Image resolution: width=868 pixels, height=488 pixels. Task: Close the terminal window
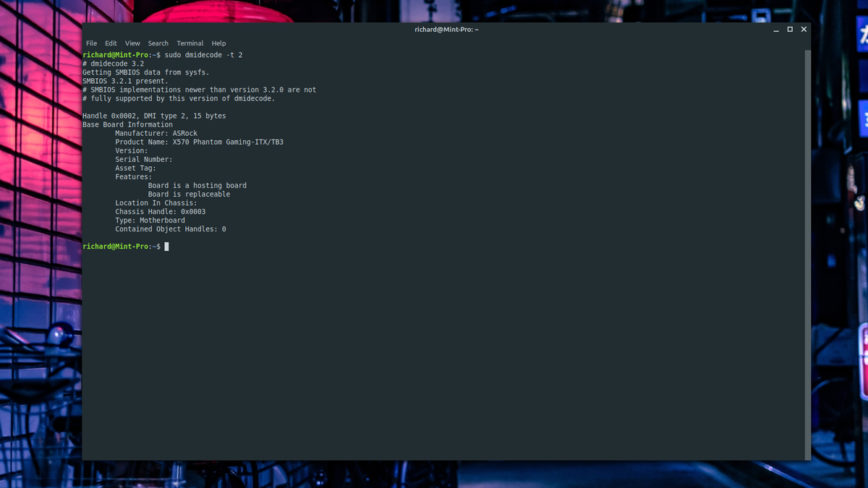[x=803, y=29]
